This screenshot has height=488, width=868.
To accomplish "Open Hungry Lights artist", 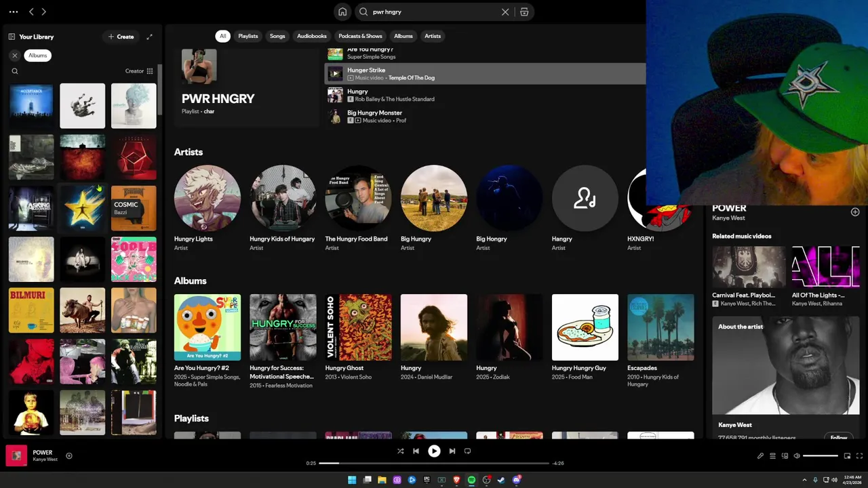I will click(208, 207).
